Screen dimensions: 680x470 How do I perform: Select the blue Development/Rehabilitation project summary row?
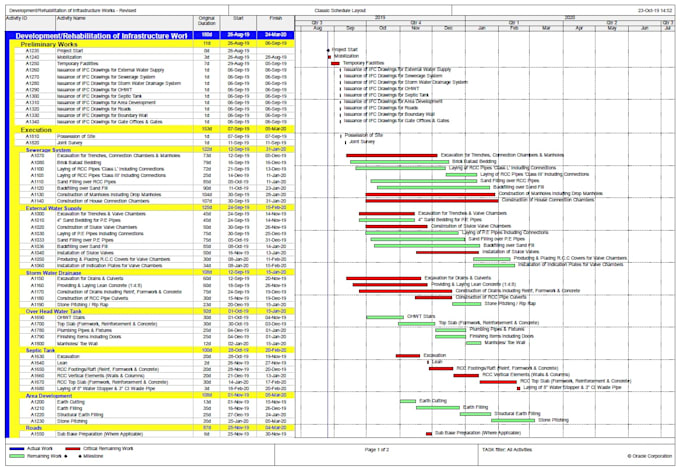tap(150, 36)
